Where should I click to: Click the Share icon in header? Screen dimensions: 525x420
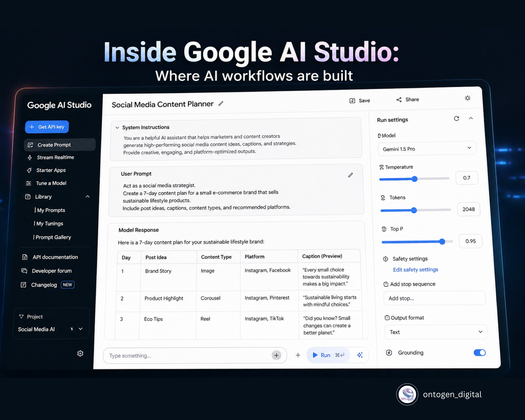[x=399, y=100]
